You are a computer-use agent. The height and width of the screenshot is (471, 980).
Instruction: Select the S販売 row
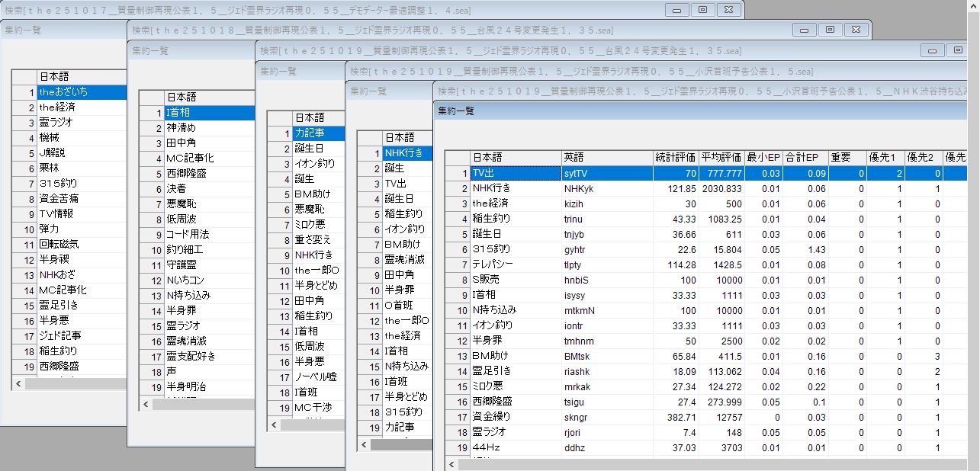[515, 280]
